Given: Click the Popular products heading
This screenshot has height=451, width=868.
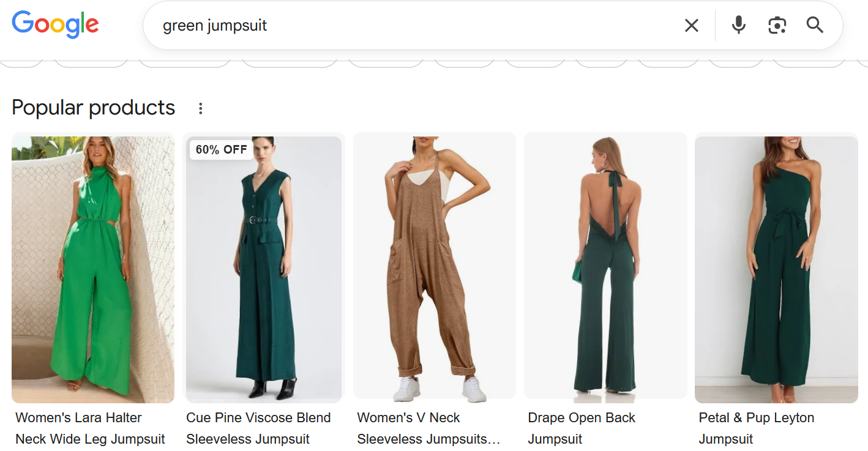Looking at the screenshot, I should [x=94, y=108].
